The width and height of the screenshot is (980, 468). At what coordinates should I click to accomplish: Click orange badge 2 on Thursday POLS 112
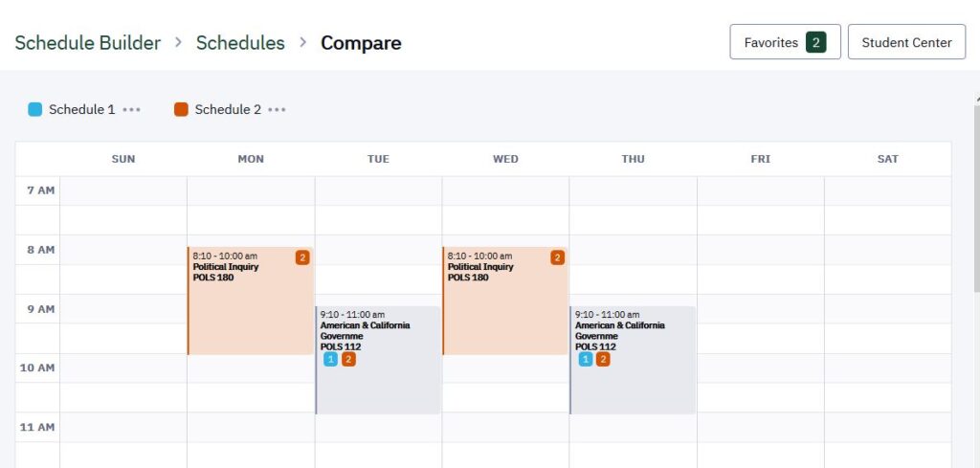click(603, 359)
